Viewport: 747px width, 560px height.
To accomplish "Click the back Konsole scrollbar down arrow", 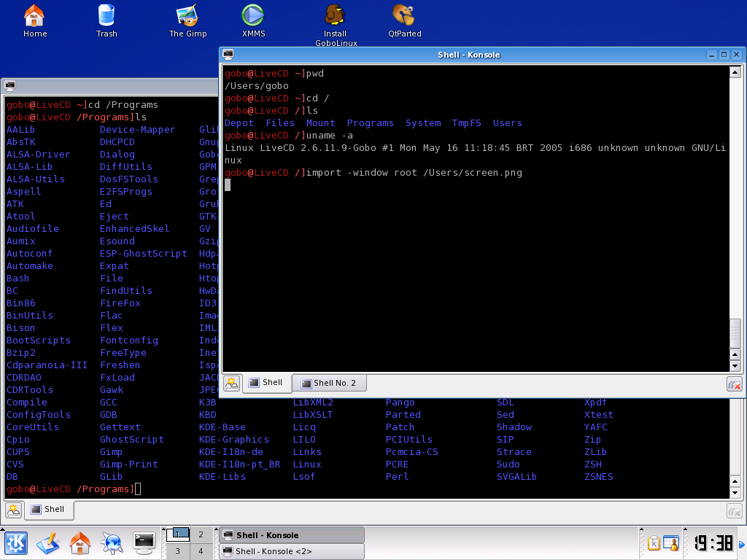I will tap(735, 494).
